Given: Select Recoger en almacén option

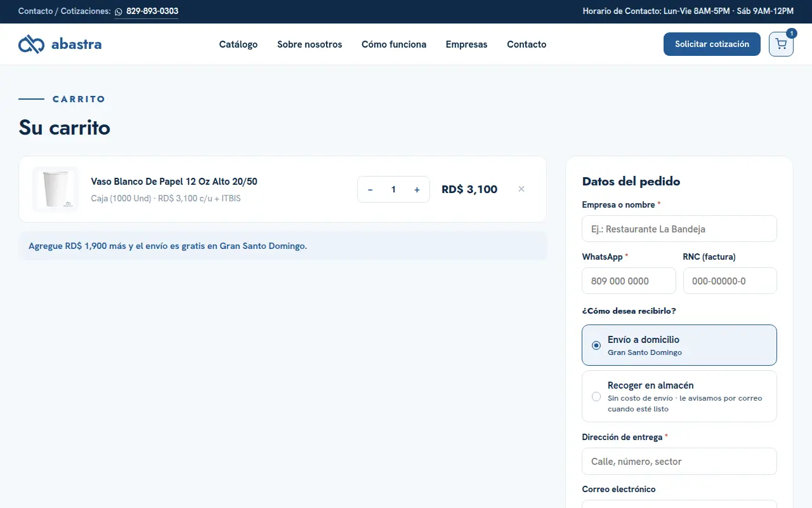Looking at the screenshot, I should (679, 396).
